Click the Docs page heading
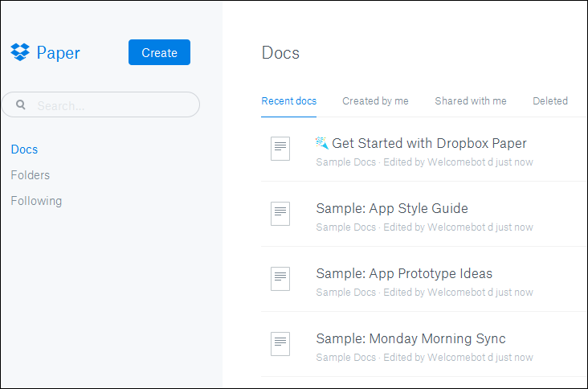Screen dimensions: 588x389 point(280,53)
